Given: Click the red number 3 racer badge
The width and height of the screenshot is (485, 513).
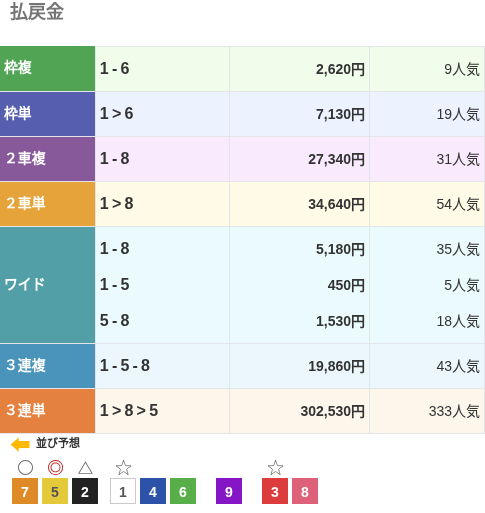Looking at the screenshot, I should click(275, 491).
